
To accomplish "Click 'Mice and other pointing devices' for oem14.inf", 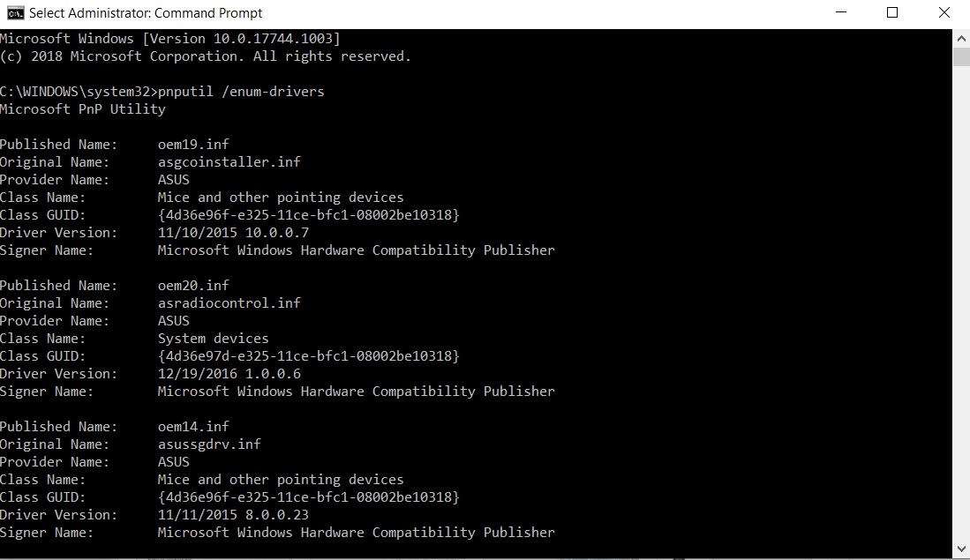I will point(281,480).
